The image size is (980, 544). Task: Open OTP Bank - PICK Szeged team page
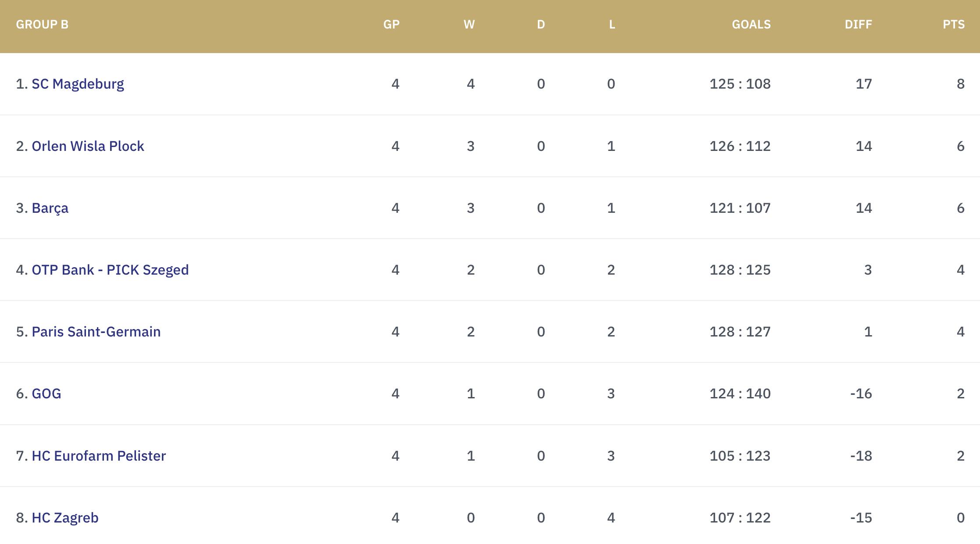pyautogui.click(x=110, y=270)
